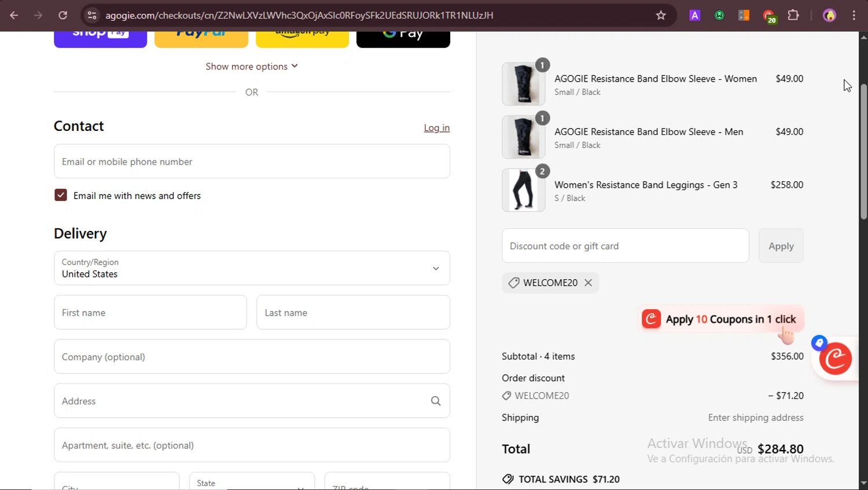
Task: Click the address search magnifier icon
Action: pos(436,401)
